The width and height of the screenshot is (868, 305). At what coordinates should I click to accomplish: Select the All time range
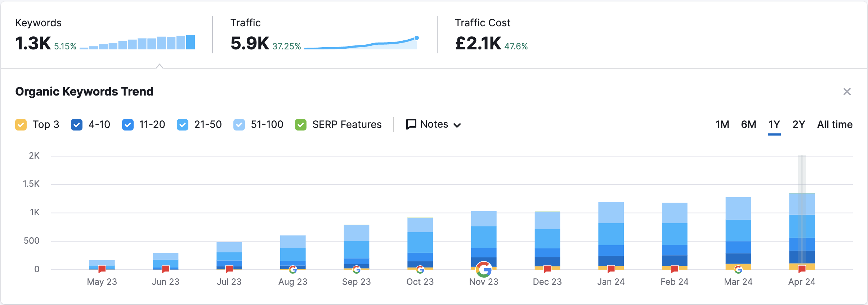[835, 125]
